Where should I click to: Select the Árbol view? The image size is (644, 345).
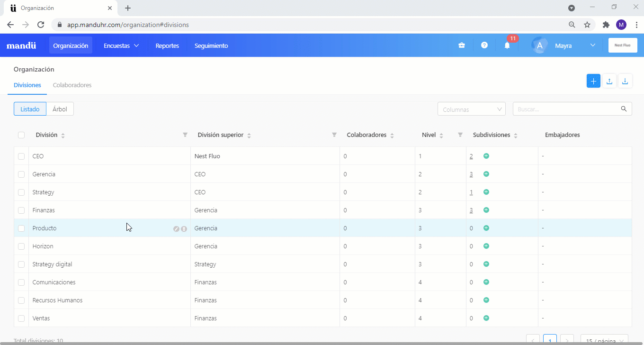[x=60, y=109]
